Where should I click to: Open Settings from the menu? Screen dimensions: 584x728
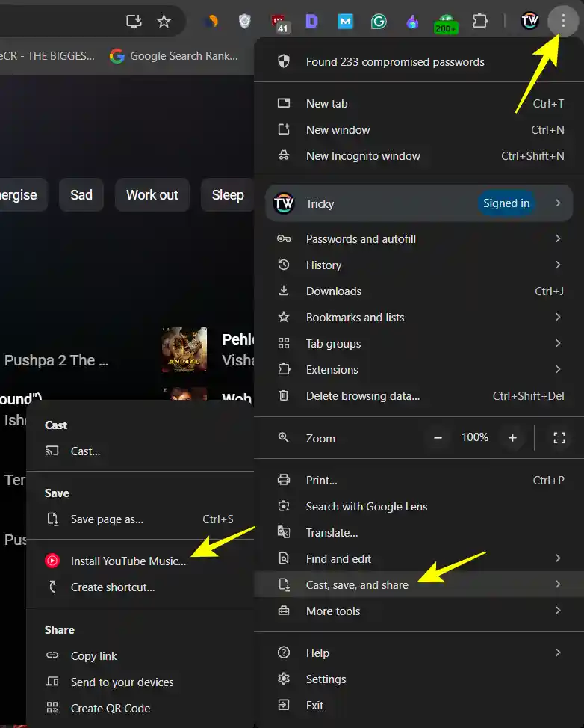click(x=419, y=679)
